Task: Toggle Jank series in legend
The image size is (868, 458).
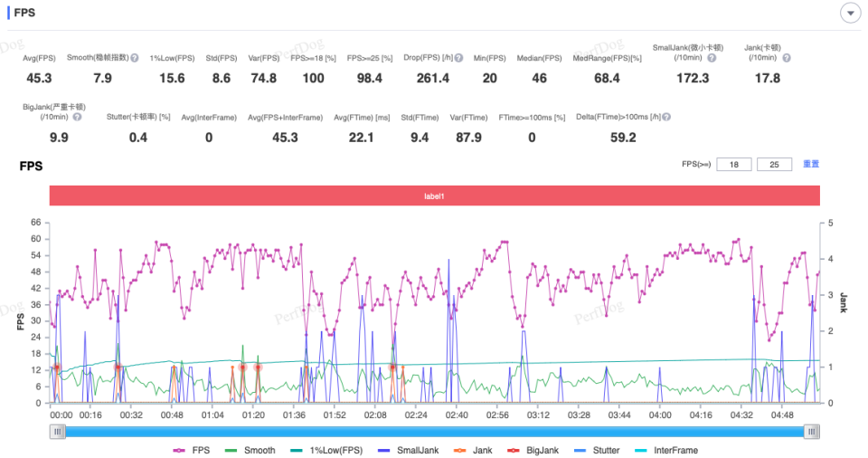Action: coord(473,450)
